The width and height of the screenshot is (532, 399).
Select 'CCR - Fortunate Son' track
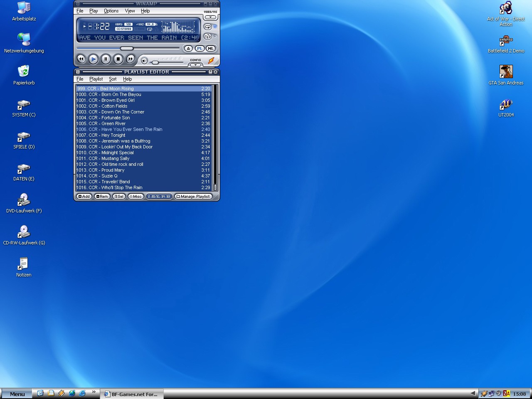144,118
